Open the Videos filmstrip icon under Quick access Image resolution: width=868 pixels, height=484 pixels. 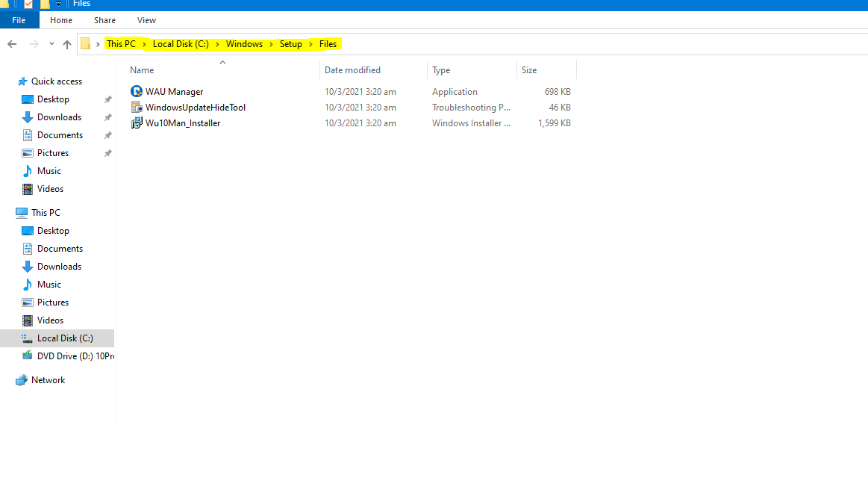click(27, 189)
